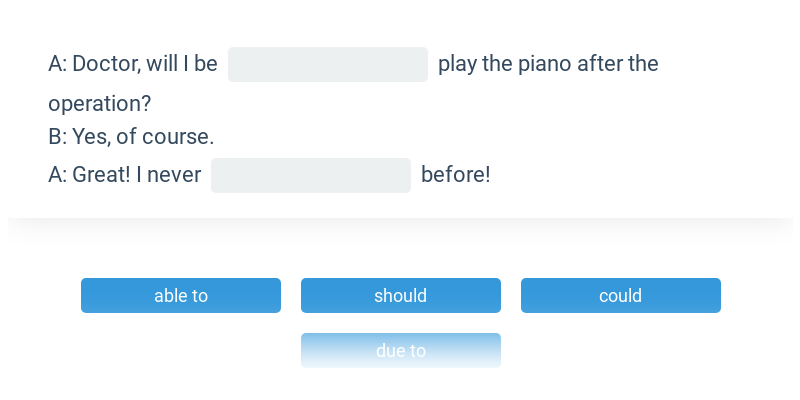Click the faded 'due to' option
Screen dimensions: 800x400
coord(401,351)
